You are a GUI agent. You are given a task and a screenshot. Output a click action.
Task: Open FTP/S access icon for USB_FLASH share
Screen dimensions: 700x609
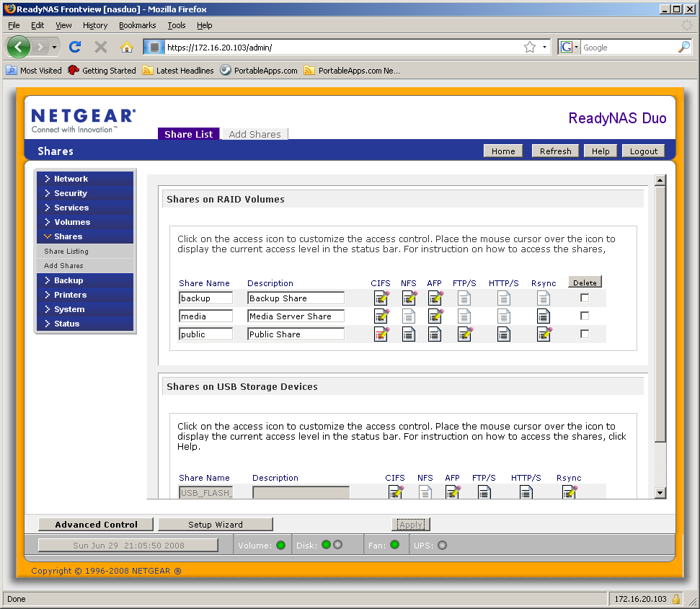point(484,492)
